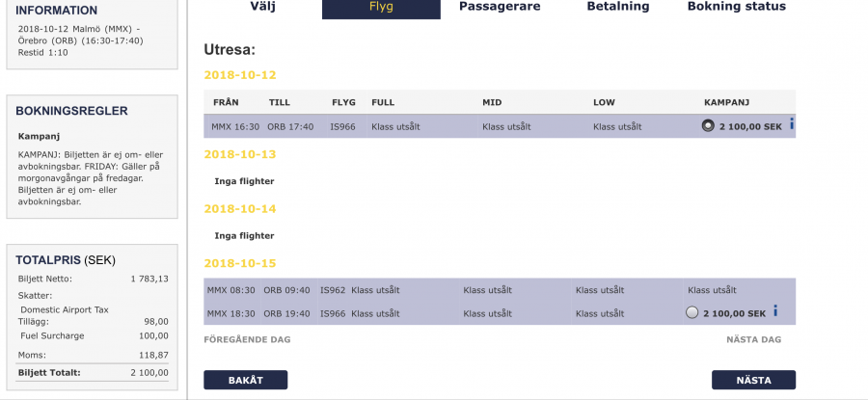Image resolution: width=868 pixels, height=400 pixels.
Task: Click the 2018-10-15 date heading
Action: pos(240,263)
